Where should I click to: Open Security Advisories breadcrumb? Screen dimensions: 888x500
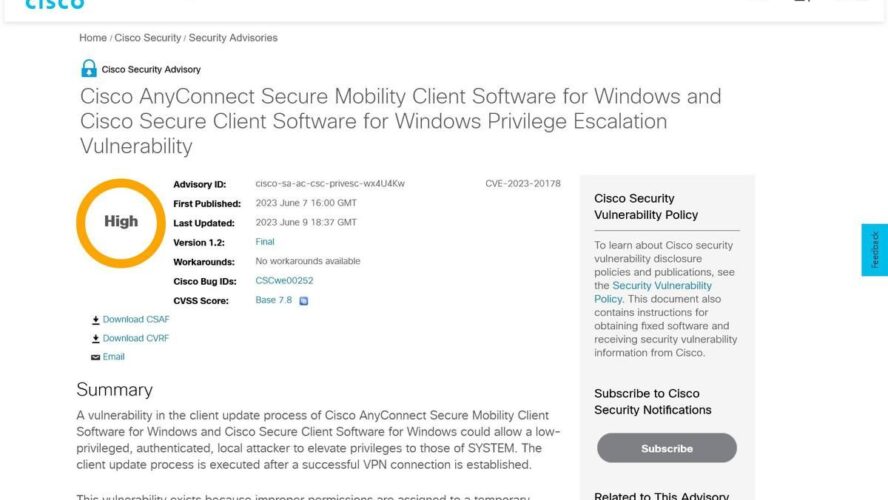click(233, 38)
